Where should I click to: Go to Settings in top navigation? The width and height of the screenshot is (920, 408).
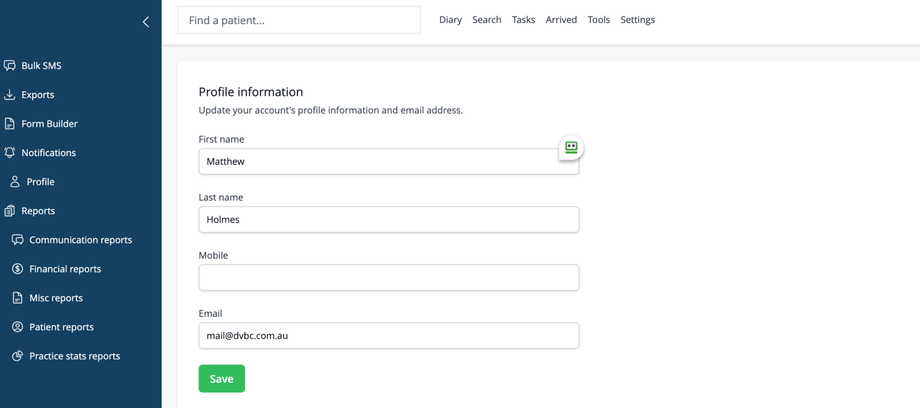point(638,20)
